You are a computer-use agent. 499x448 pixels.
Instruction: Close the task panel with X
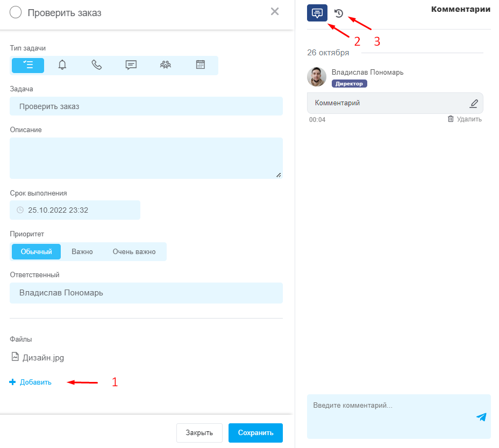point(275,11)
